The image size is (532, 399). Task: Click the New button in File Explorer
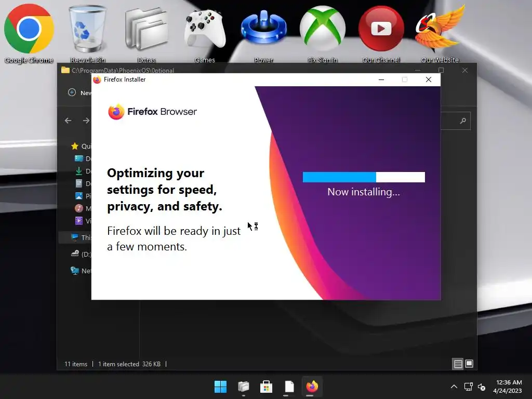click(x=79, y=92)
